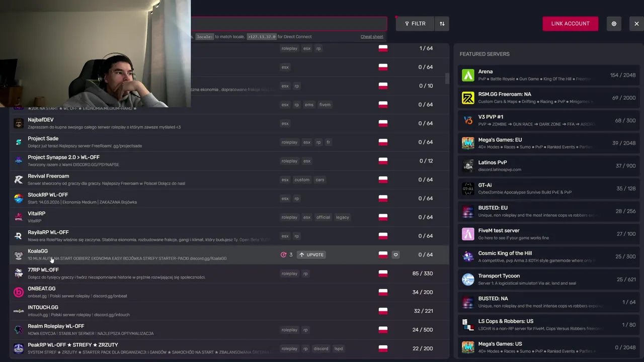Open the sort order dropdown
The width and height of the screenshot is (644, 362).
tap(442, 24)
